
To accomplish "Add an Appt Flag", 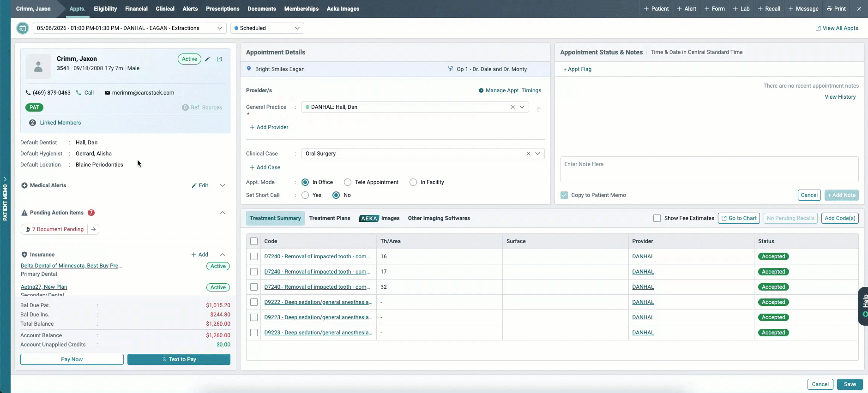I will [577, 69].
